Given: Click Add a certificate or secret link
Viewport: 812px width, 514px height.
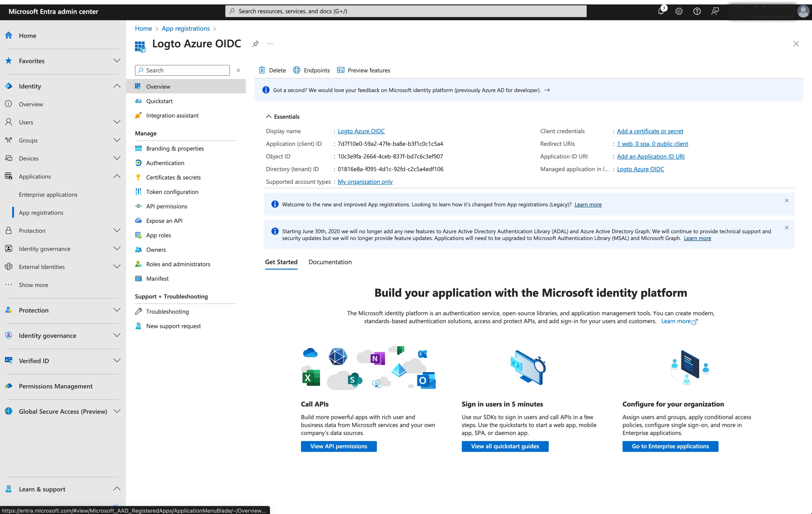Looking at the screenshot, I should (649, 131).
